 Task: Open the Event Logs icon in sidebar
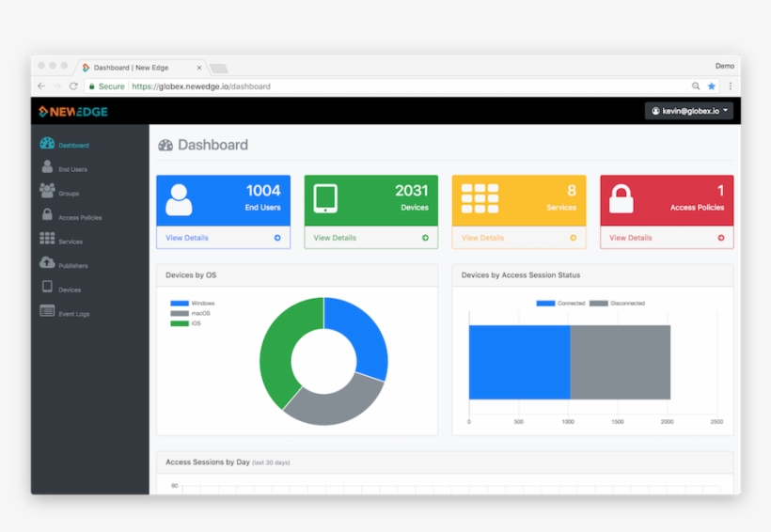[47, 312]
